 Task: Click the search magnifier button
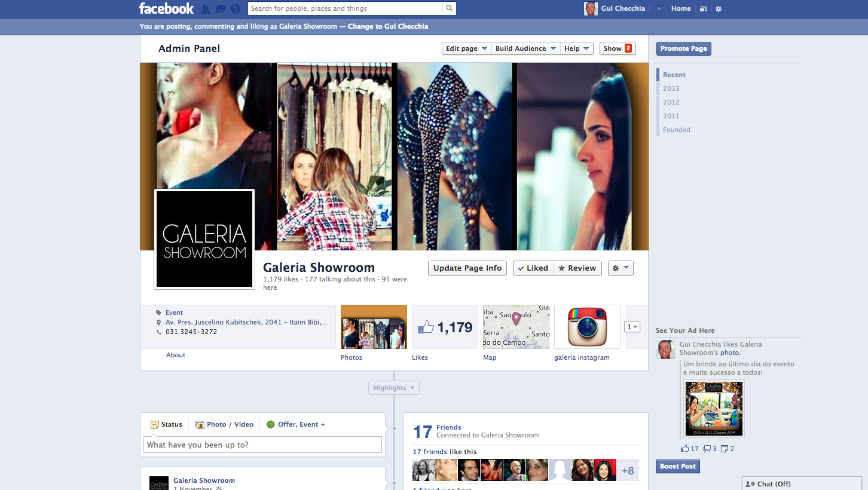[450, 8]
